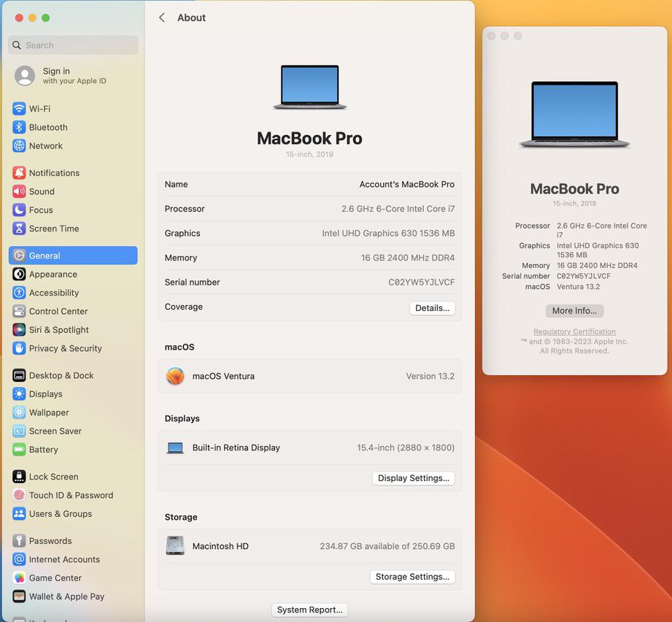Open Coverage Details button
Image resolution: width=672 pixels, height=622 pixels.
pos(432,308)
